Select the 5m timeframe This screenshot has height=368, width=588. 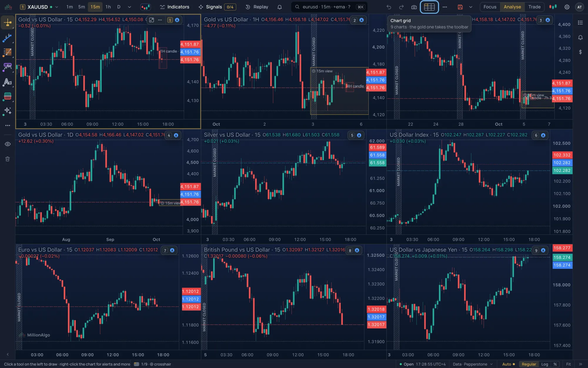[x=81, y=7]
